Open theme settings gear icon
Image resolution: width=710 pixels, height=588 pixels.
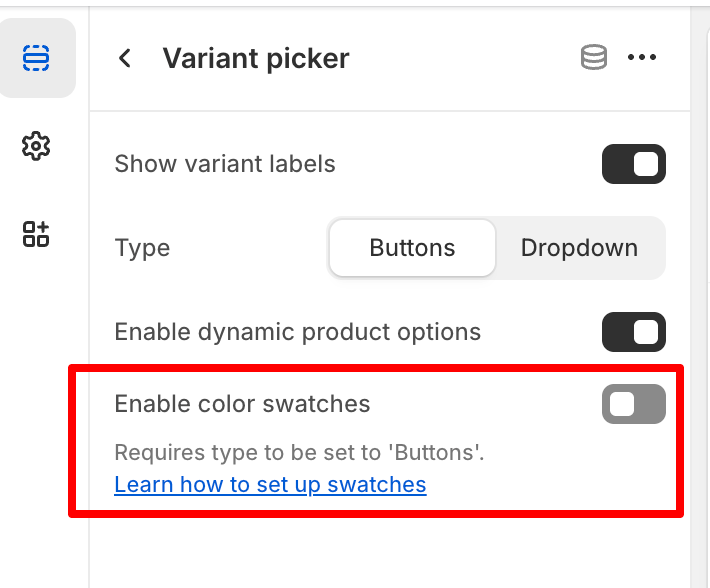pos(36,146)
